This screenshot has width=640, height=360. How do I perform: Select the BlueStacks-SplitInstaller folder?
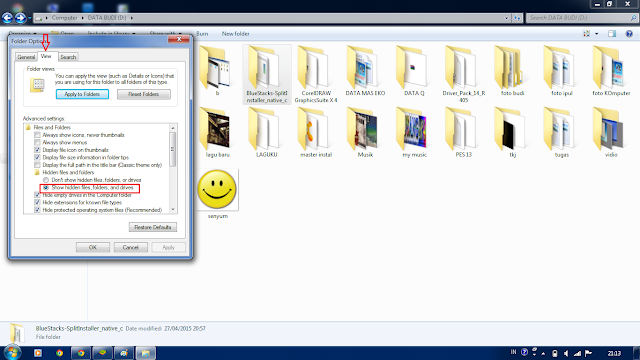[267, 74]
